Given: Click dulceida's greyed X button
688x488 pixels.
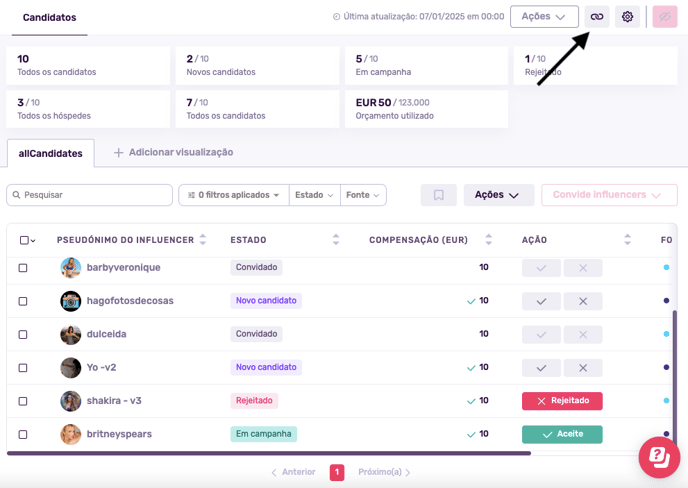Looking at the screenshot, I should click(x=583, y=335).
